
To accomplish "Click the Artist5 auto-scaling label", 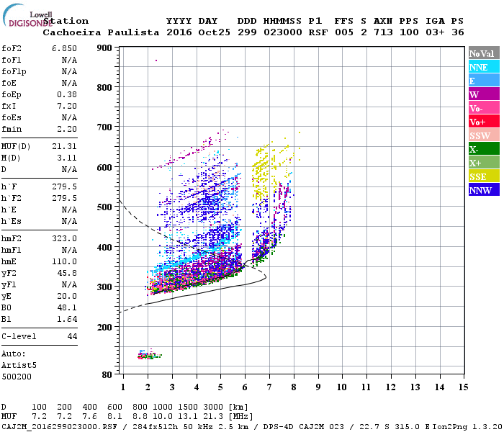I will tap(19, 366).
